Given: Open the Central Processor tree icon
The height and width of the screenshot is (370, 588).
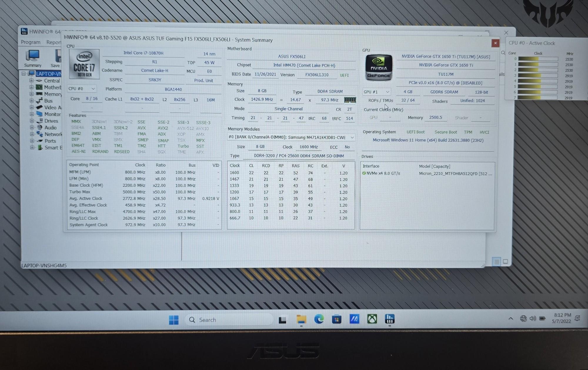Looking at the screenshot, I should coord(39,80).
